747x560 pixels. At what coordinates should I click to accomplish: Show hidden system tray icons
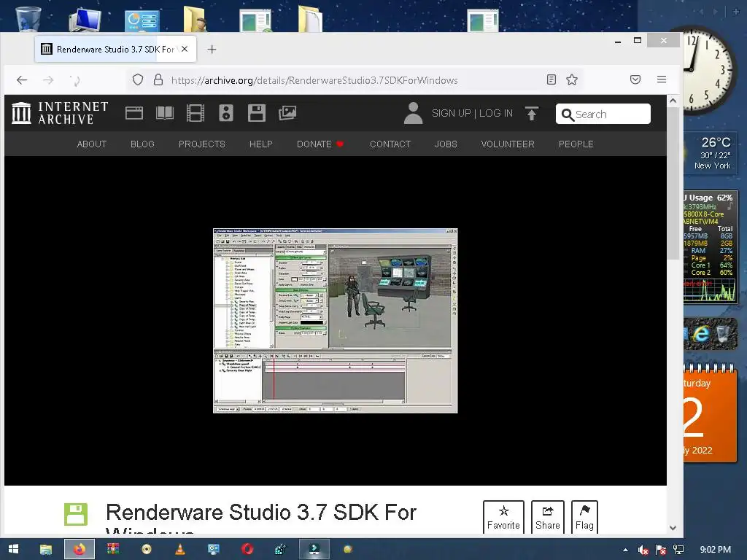tap(625, 550)
